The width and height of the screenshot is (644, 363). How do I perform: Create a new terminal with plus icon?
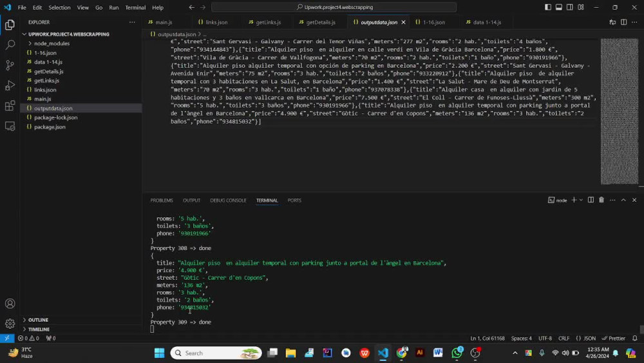click(x=574, y=201)
